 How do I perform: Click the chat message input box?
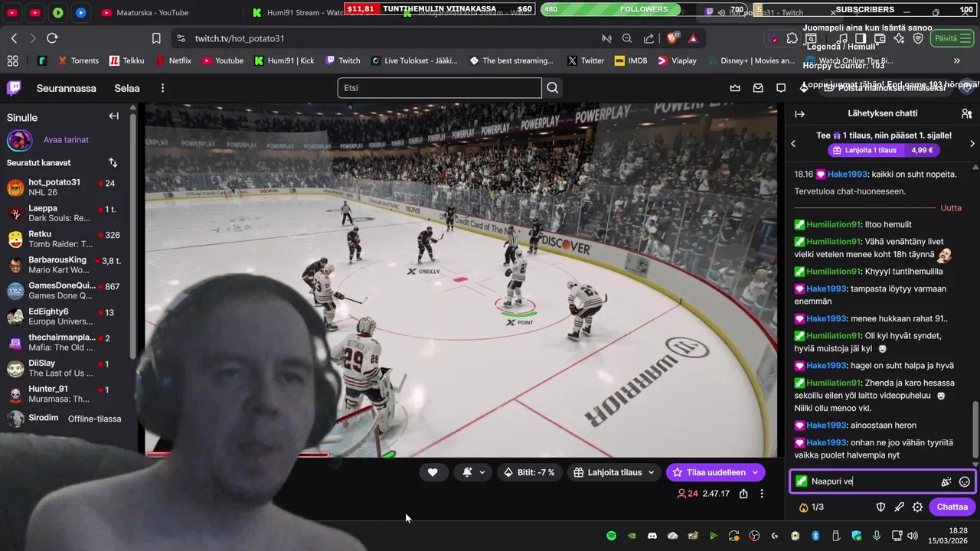click(880, 481)
